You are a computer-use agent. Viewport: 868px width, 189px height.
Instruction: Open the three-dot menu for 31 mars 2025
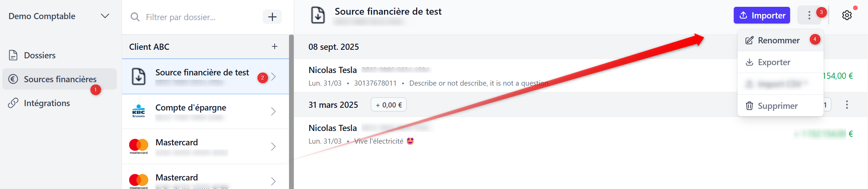point(846,105)
